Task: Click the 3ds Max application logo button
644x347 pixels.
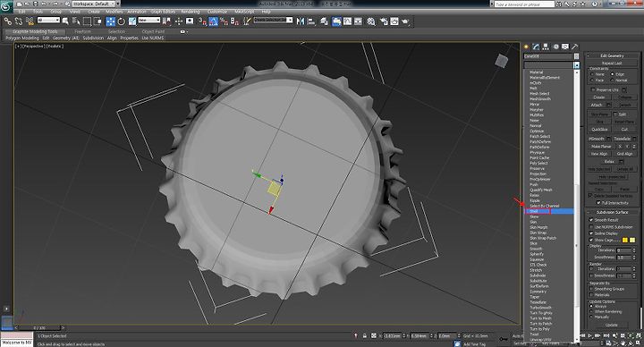Action: [6, 6]
